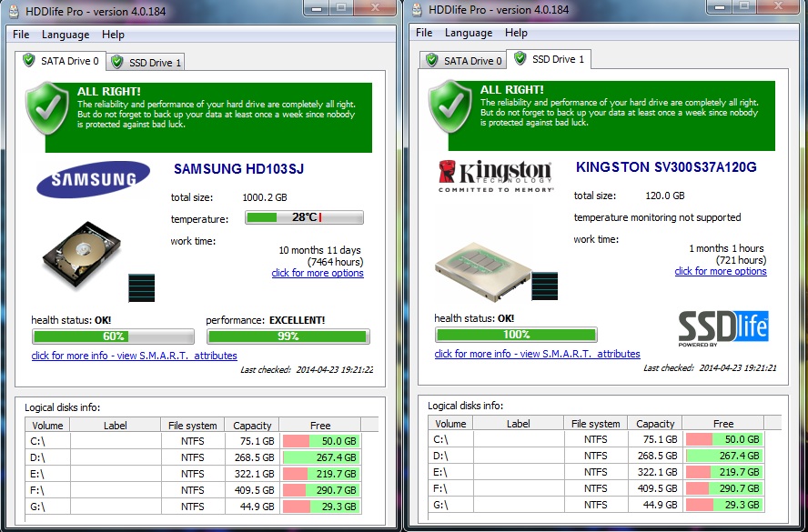Image resolution: width=808 pixels, height=532 pixels.
Task: Click hard disk drive picture in left window
Action: [81, 256]
